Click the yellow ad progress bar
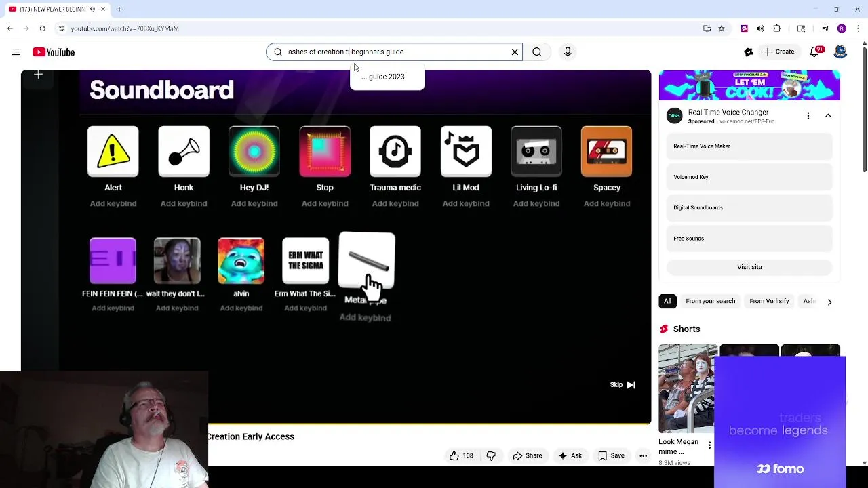 pyautogui.click(x=429, y=424)
